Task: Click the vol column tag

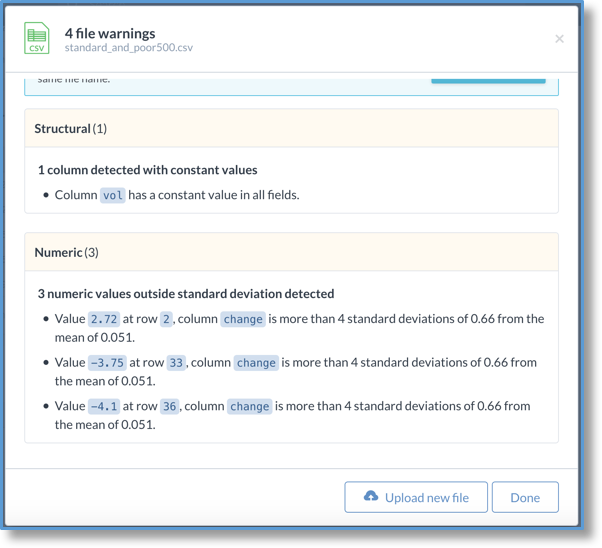Action: tap(112, 195)
